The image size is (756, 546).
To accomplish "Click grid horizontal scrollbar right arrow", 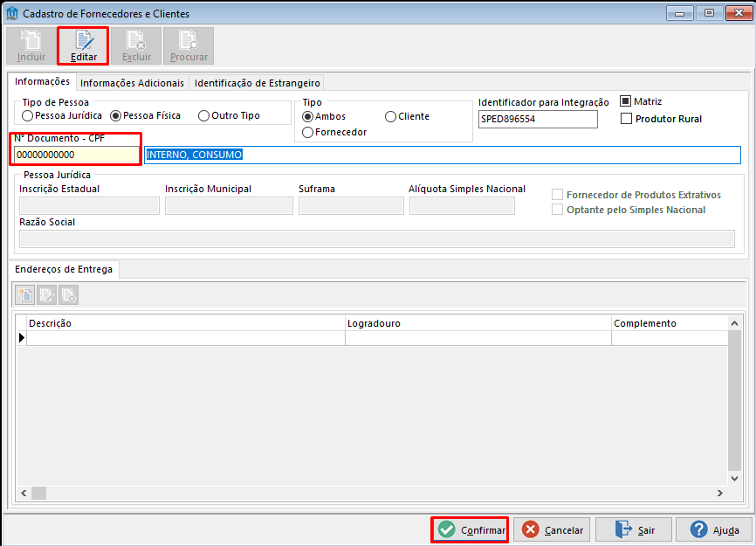I will tap(720, 493).
